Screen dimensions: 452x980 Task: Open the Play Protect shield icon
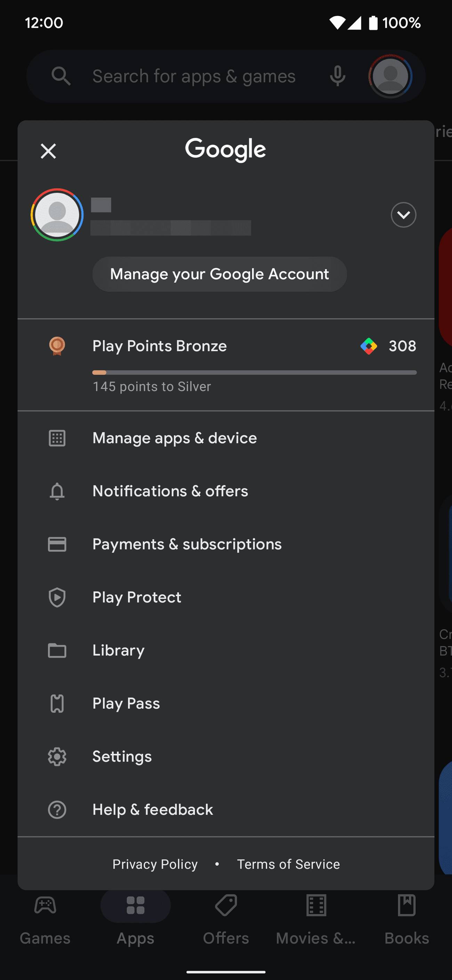[57, 597]
